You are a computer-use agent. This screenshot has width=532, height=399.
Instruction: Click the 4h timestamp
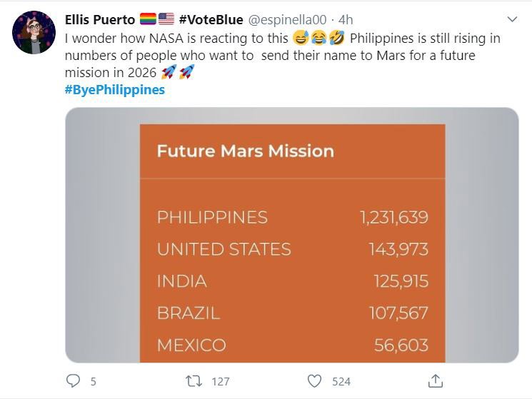(344, 19)
